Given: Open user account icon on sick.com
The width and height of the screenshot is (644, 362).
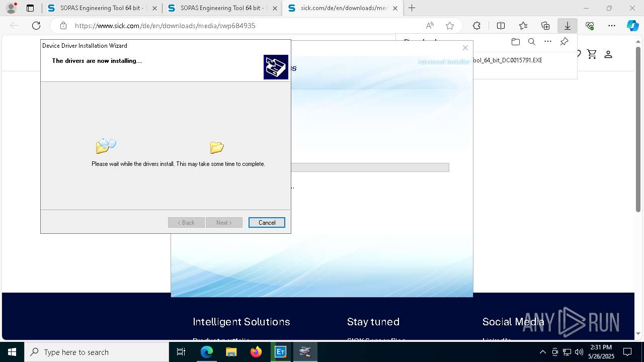Looking at the screenshot, I should [608, 54].
